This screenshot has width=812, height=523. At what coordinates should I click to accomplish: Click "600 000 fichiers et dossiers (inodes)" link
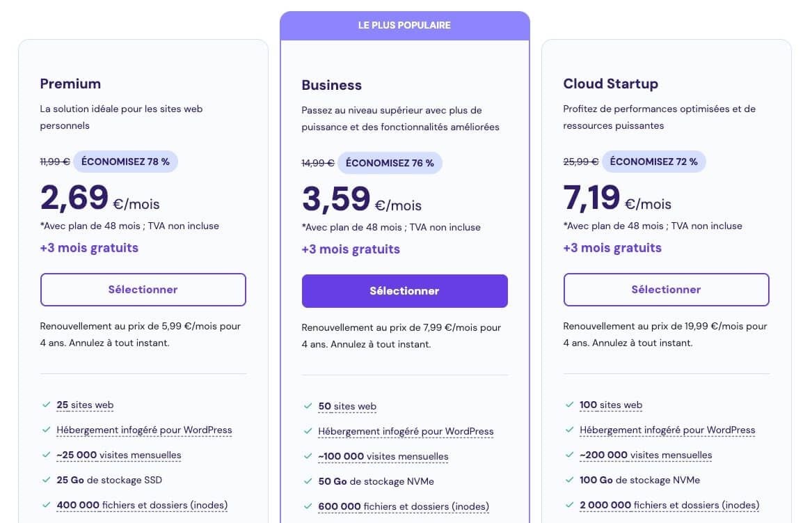[404, 506]
